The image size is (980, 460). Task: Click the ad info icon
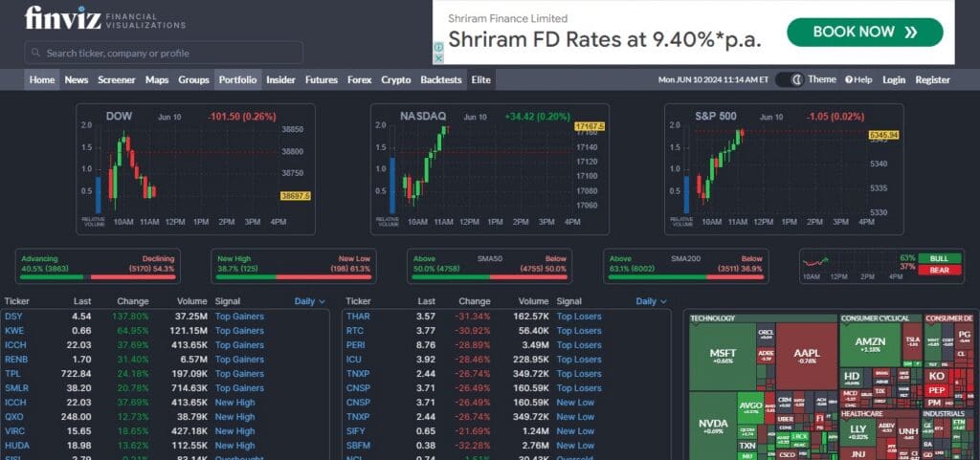click(x=438, y=47)
